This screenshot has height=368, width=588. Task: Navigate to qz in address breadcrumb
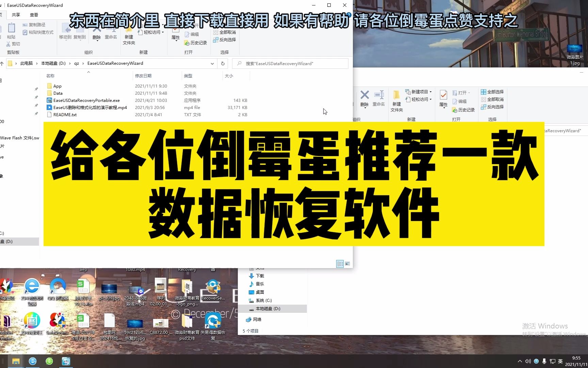[77, 63]
